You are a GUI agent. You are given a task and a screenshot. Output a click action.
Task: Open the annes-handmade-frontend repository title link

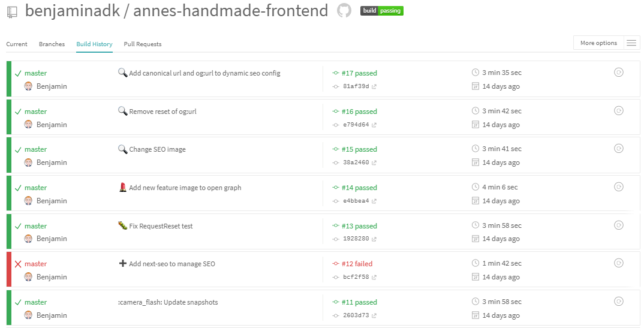coord(230,11)
